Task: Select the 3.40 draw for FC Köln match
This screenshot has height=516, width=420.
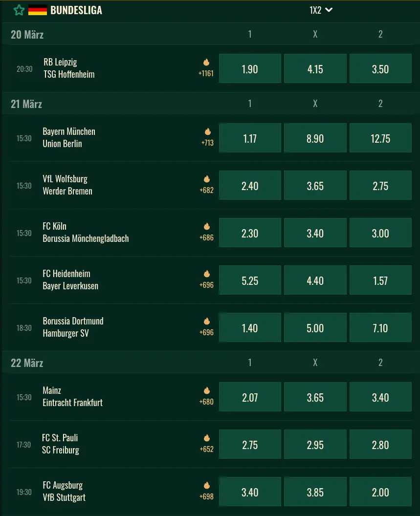Action: point(315,233)
